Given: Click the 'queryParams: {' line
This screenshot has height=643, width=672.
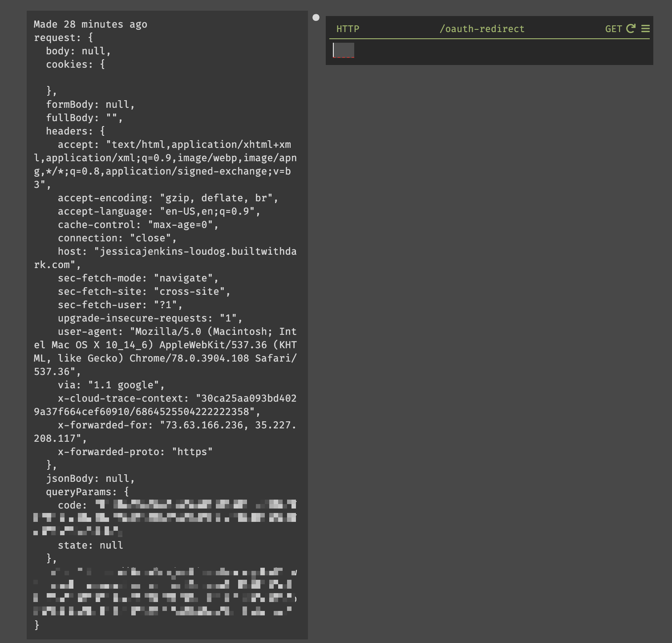Looking at the screenshot, I should [88, 492].
